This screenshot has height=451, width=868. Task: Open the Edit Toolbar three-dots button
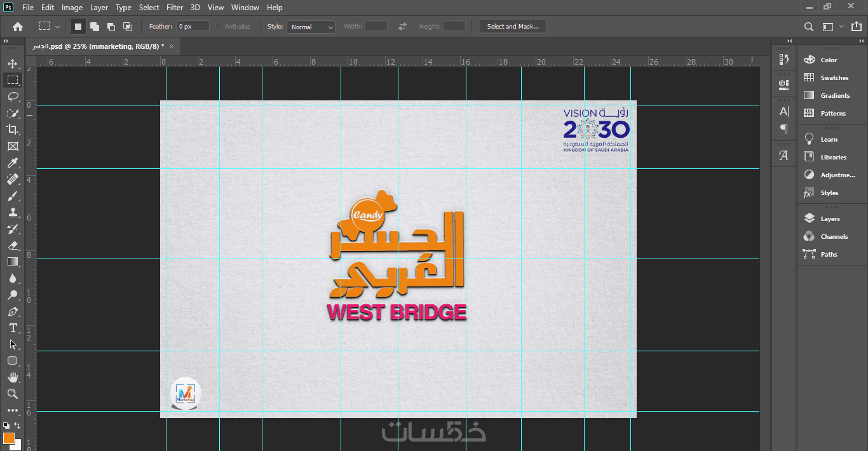[x=13, y=410]
